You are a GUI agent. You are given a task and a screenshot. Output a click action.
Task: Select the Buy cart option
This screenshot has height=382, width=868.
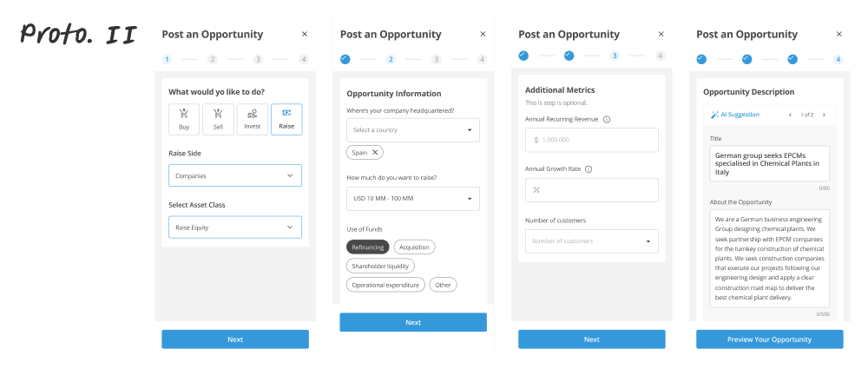coord(184,120)
